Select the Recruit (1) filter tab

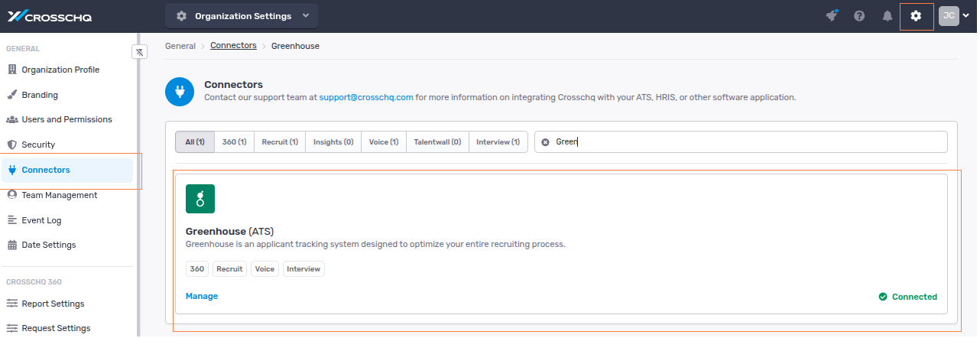point(280,141)
